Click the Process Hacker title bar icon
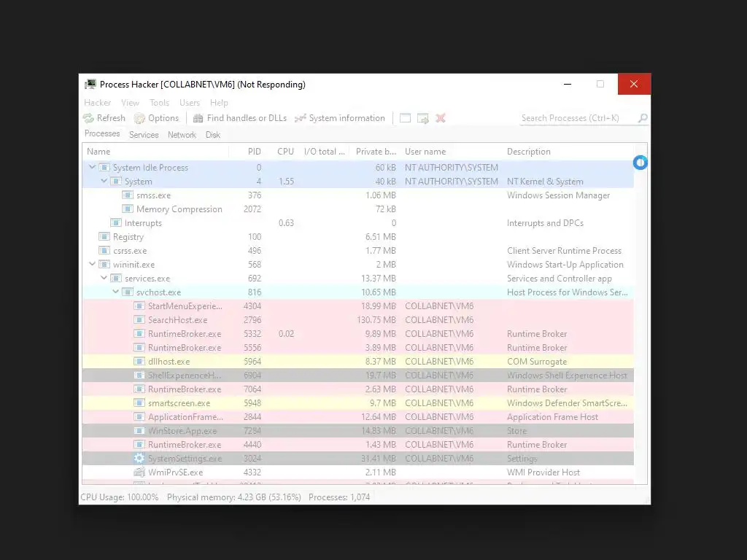The width and height of the screenshot is (747, 560). [90, 85]
